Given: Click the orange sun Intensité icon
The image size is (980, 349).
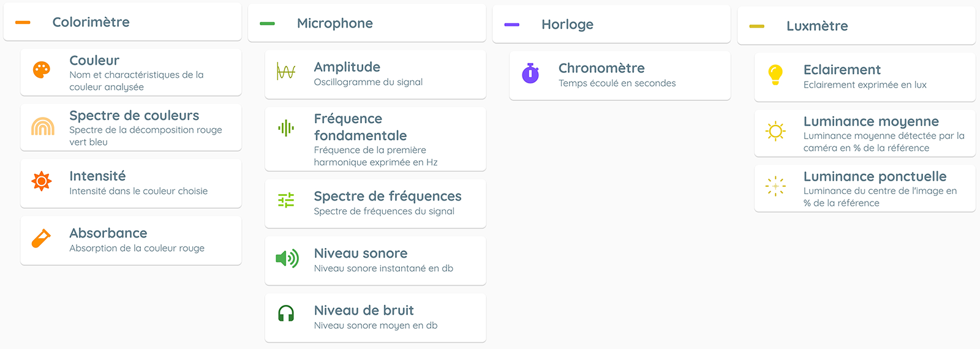Looking at the screenshot, I should pos(42,181).
